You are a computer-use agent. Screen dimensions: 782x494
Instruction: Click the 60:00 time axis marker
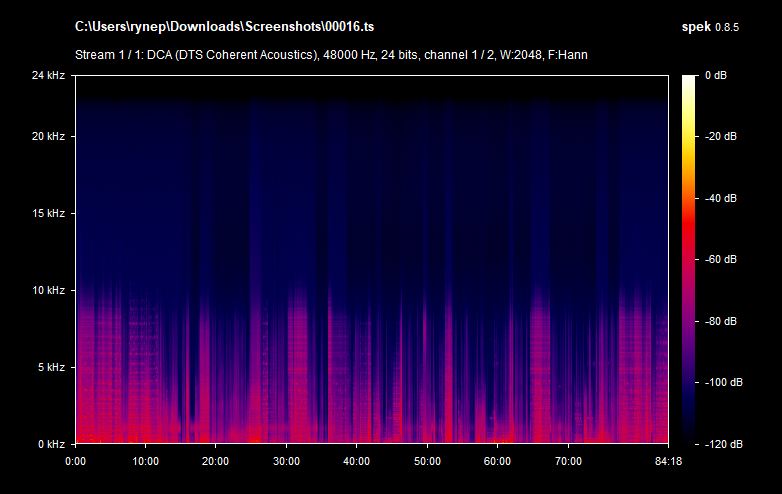coord(497,461)
